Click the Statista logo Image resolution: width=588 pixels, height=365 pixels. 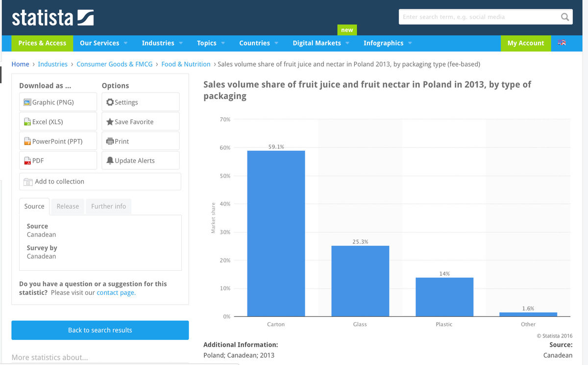tap(52, 18)
